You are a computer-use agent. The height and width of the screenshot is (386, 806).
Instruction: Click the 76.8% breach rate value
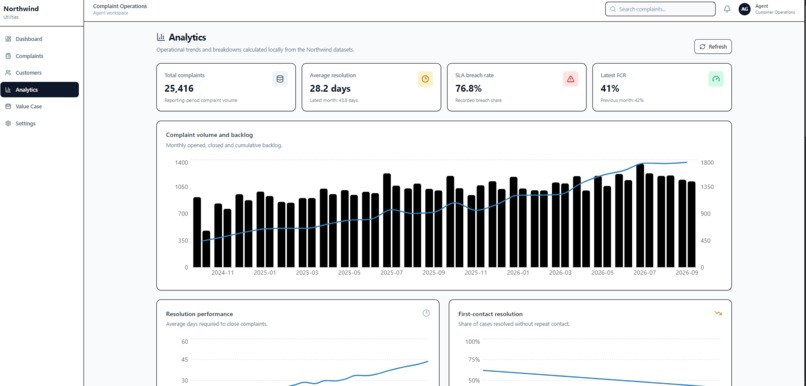click(x=468, y=88)
